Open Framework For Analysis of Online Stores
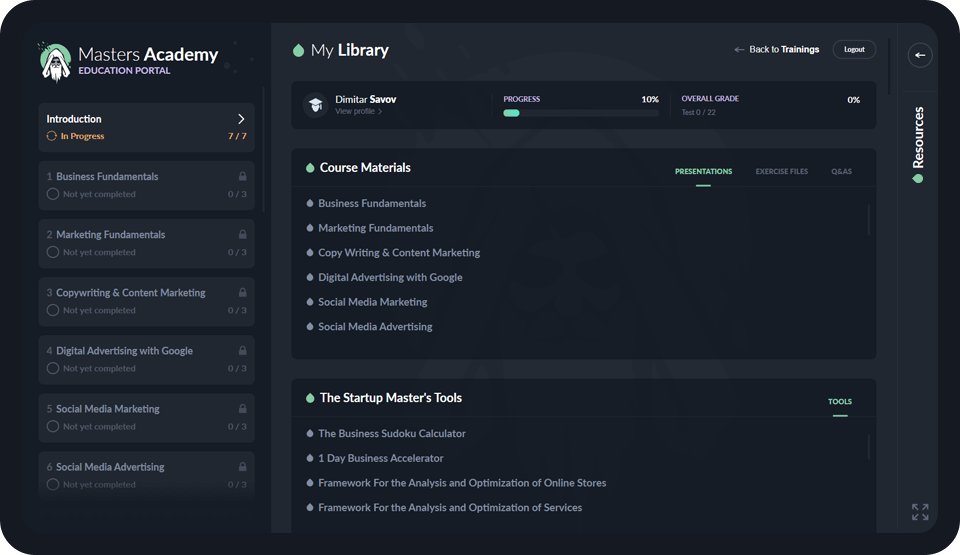The image size is (960, 555). [462, 483]
